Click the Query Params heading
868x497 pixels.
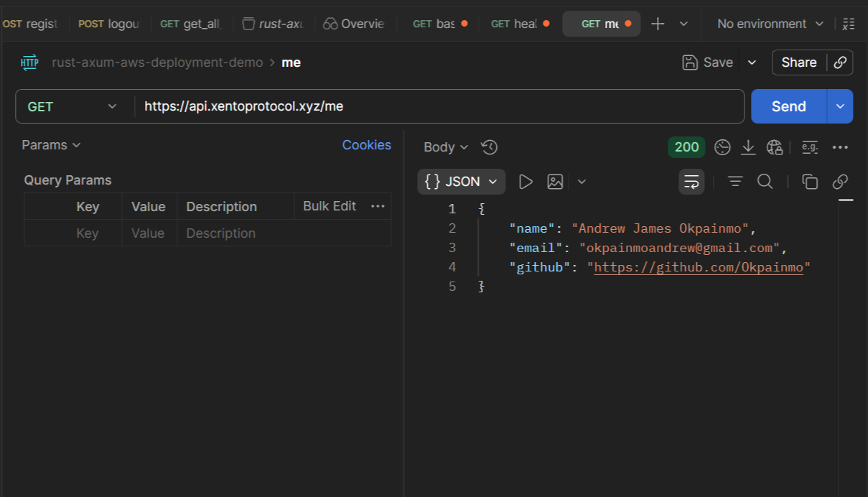click(x=67, y=180)
